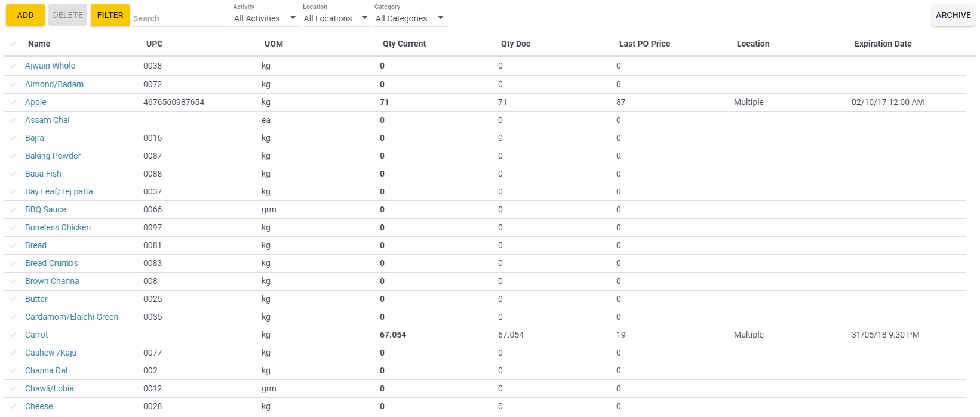Select the Carrot row checkbox
Viewport: 980px width, 417px height.
coord(13,335)
